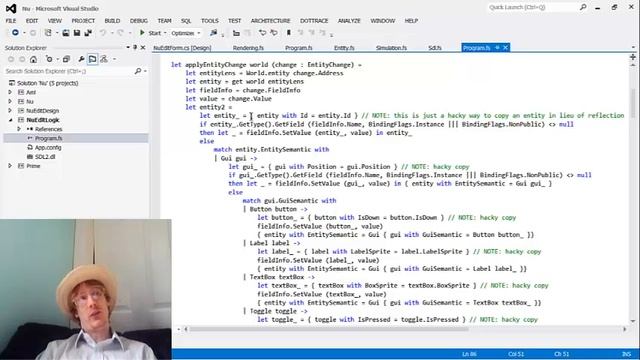Click the Collapse All icon in Solution Explorer
640x360 pixels.
pos(66,59)
